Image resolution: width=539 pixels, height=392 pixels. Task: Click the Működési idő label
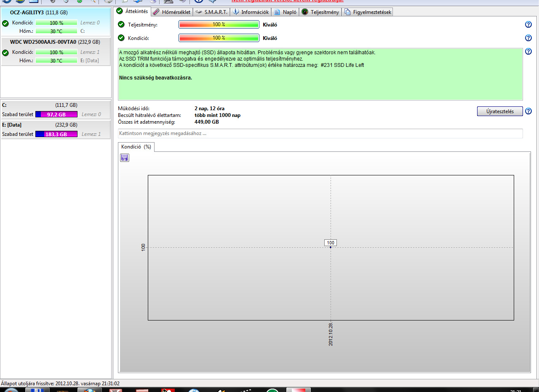point(134,109)
